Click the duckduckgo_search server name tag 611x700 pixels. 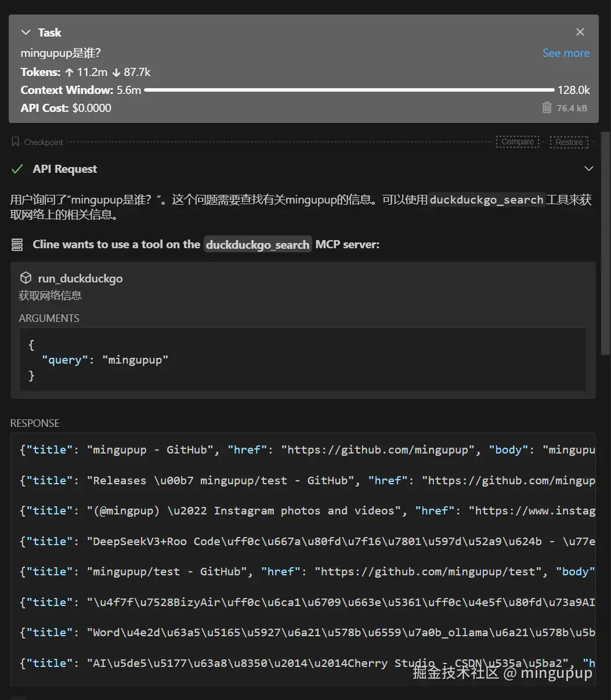pyautogui.click(x=258, y=245)
